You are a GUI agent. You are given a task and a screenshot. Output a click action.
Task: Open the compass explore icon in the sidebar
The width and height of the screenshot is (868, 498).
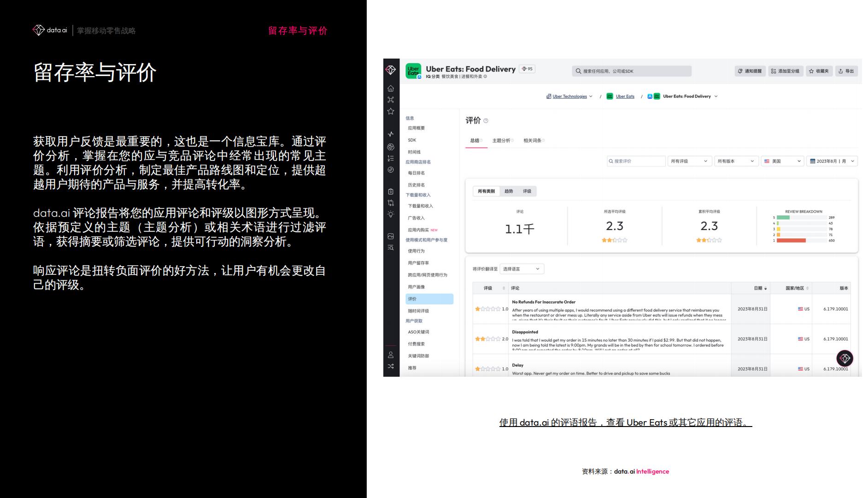pyautogui.click(x=391, y=170)
